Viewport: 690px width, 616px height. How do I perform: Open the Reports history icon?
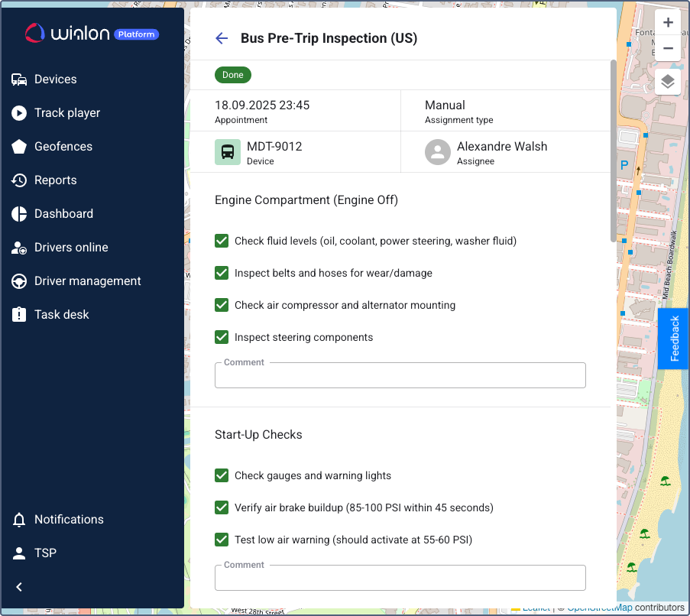coord(19,180)
